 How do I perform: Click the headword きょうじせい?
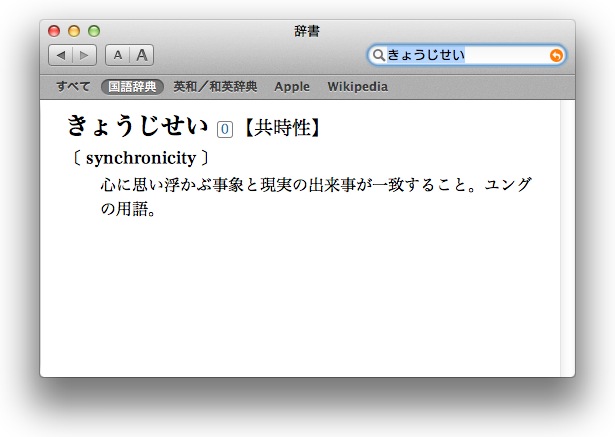pos(137,127)
